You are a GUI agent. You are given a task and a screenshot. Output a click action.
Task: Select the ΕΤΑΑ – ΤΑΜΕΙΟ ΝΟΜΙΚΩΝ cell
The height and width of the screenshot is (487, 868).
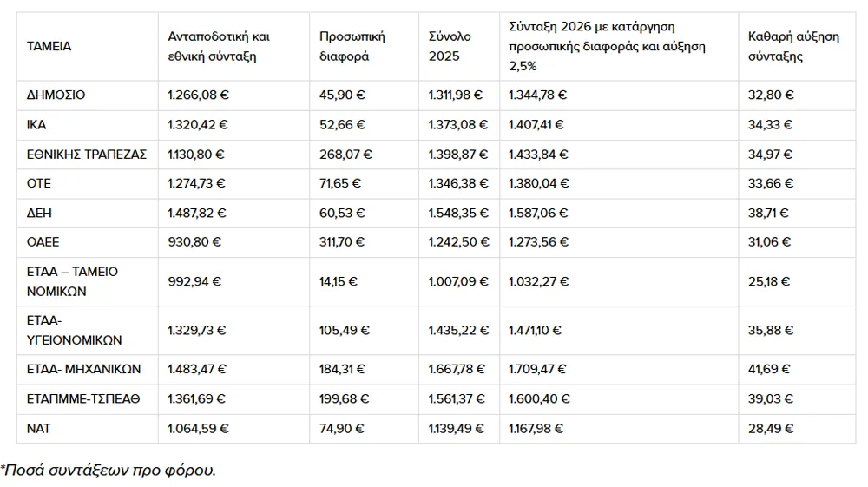pos(72,281)
